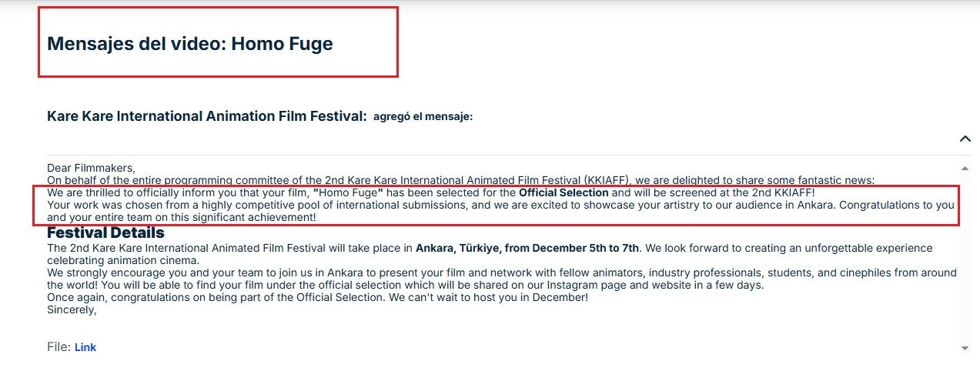Click the bold quoted "Homo Fuge" film title
980x388 pixels.
point(349,192)
